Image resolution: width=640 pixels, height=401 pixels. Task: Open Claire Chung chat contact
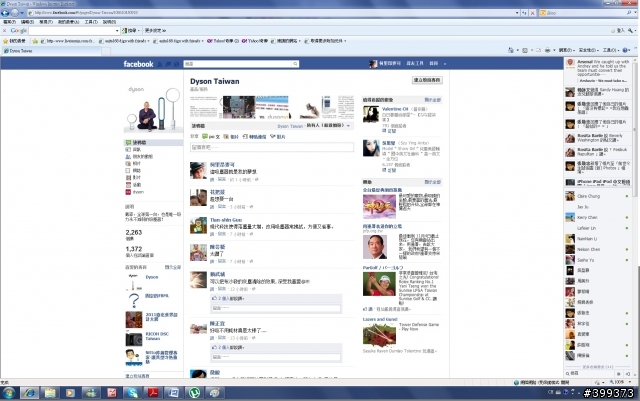click(598, 196)
